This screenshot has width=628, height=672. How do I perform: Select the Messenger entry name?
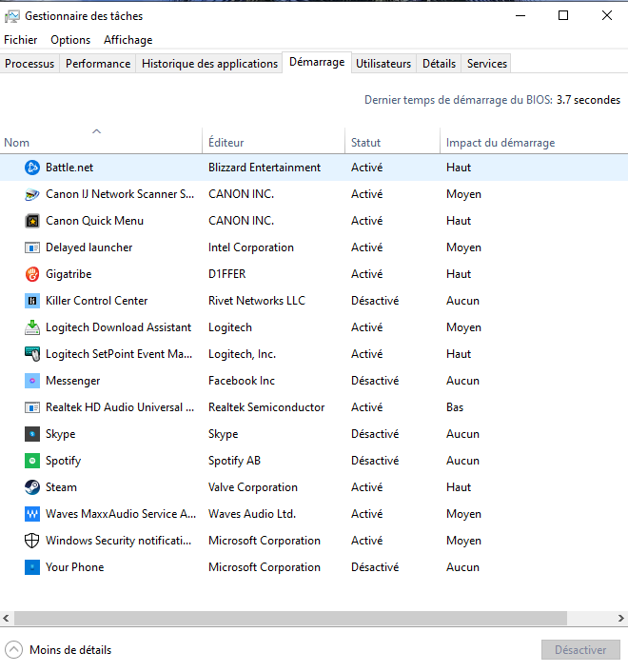pos(73,381)
